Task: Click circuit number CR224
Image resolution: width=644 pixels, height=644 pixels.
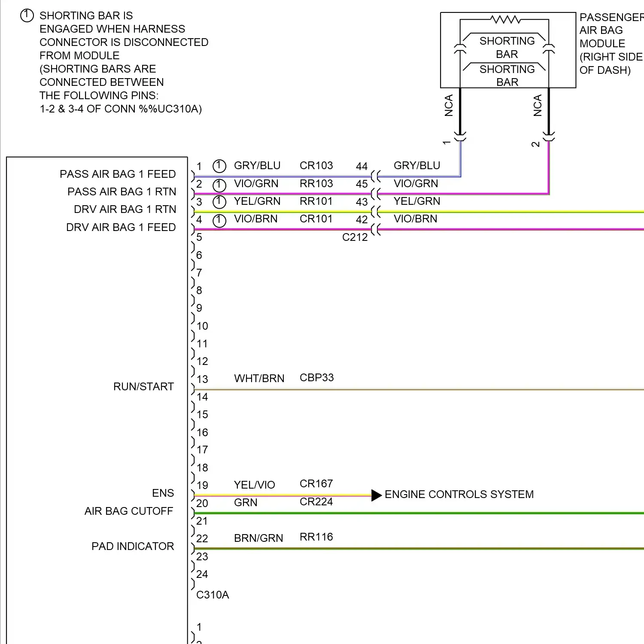Action: 316,501
